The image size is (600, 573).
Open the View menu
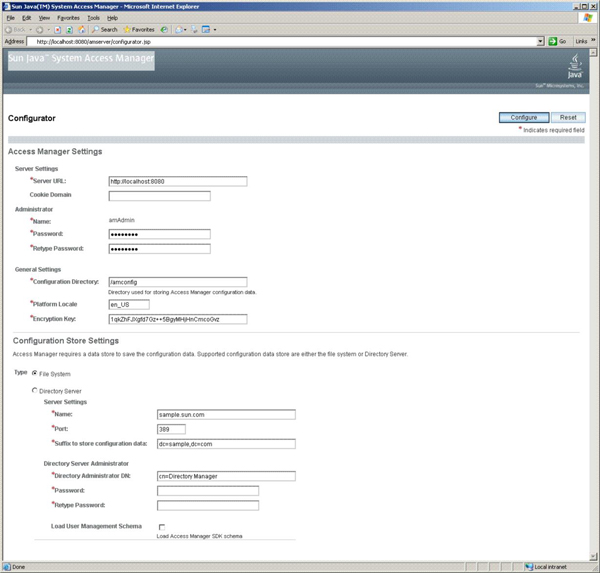(x=44, y=18)
